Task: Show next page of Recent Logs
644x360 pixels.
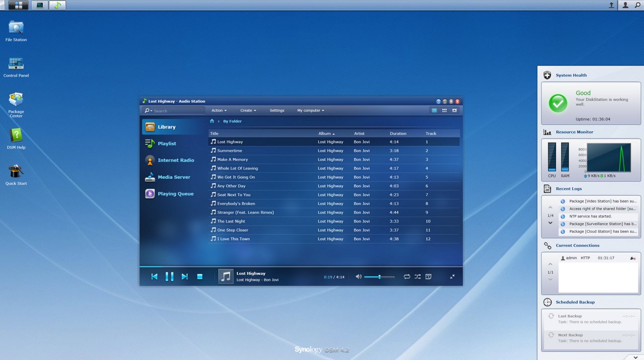Action: pyautogui.click(x=550, y=223)
